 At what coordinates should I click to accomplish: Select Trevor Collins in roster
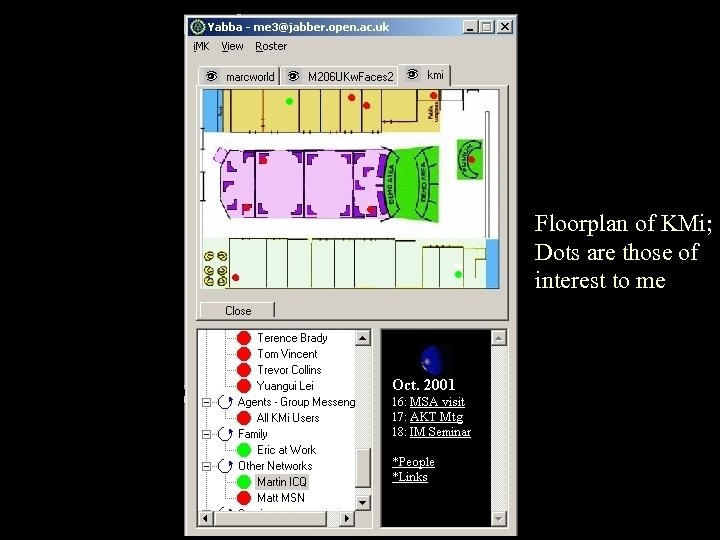[289, 370]
